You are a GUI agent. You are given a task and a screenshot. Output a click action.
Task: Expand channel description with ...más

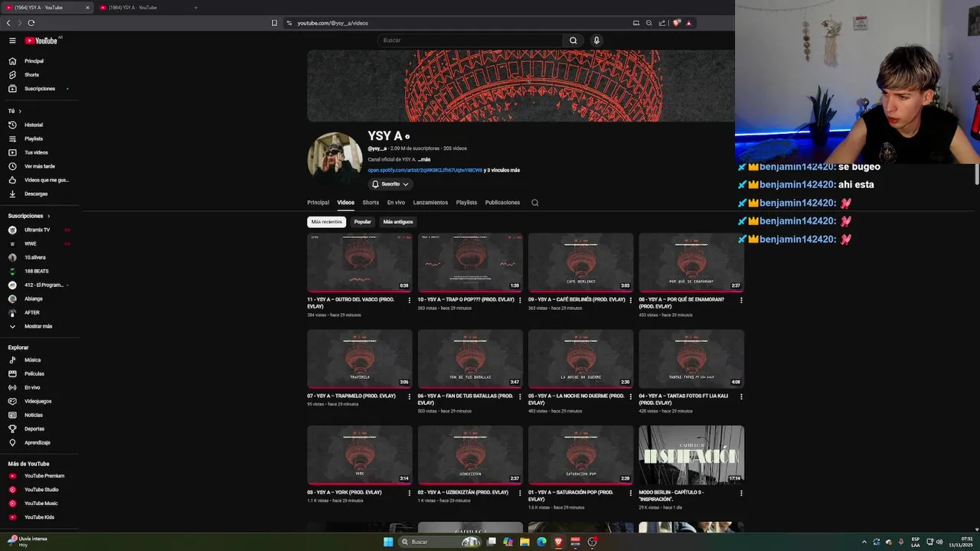[424, 160]
